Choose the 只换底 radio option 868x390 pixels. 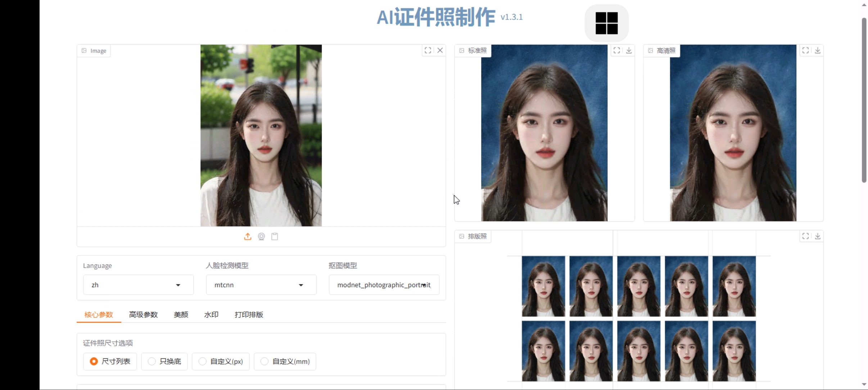pyautogui.click(x=164, y=361)
